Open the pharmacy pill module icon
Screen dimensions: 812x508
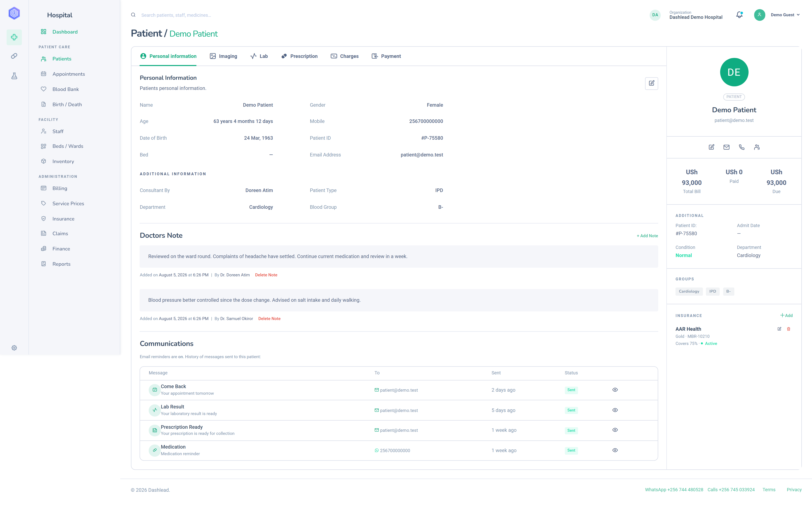(x=14, y=56)
